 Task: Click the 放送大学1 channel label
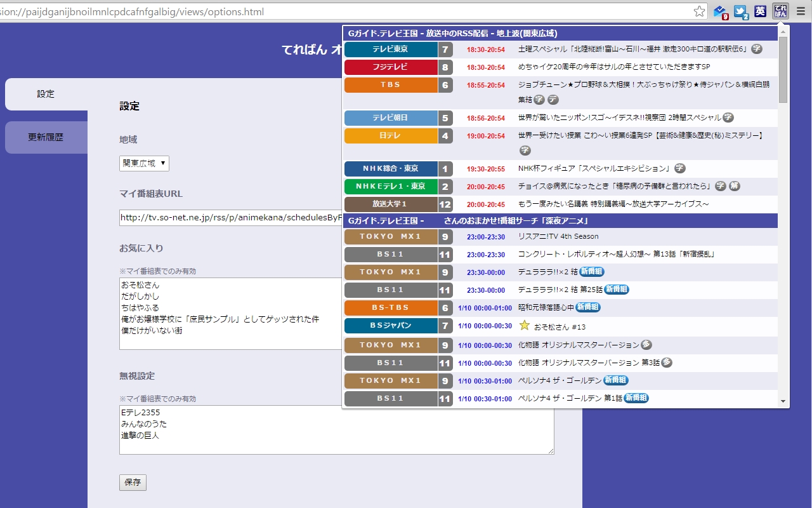point(391,204)
